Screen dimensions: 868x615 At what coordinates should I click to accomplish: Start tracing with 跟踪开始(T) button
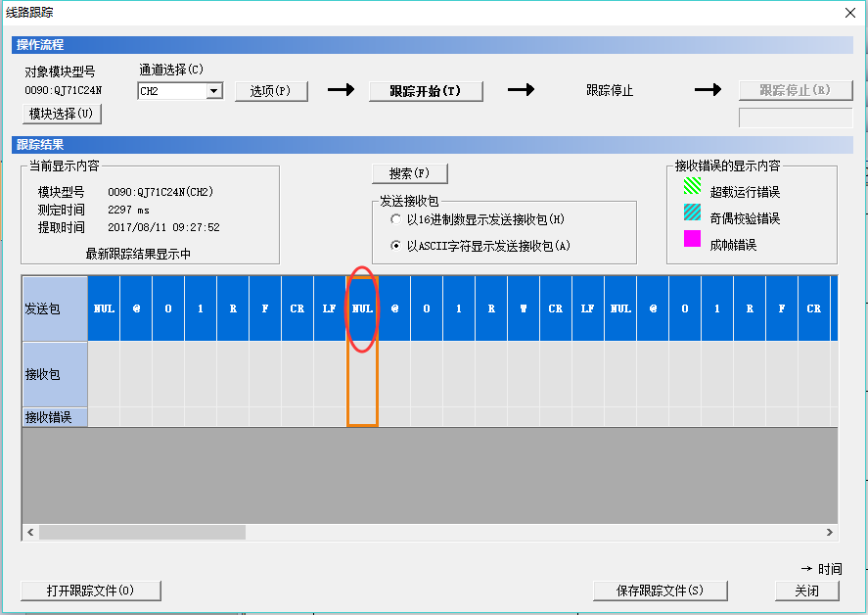click(x=426, y=91)
